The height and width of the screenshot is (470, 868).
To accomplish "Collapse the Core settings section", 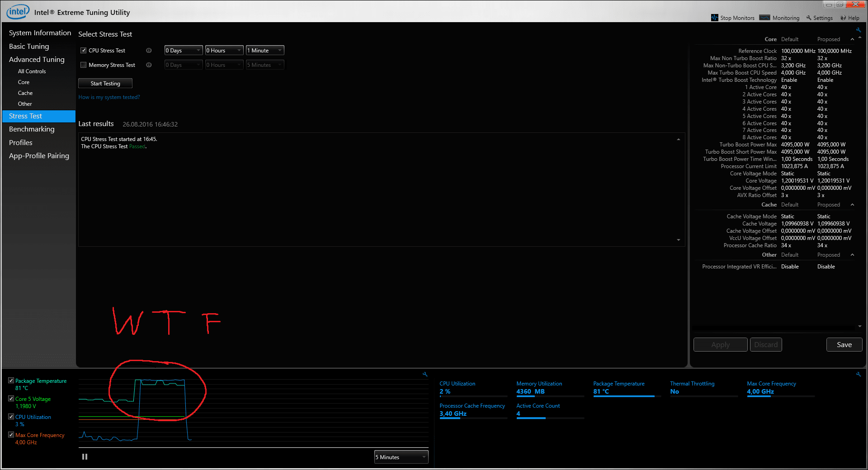I will [852, 40].
